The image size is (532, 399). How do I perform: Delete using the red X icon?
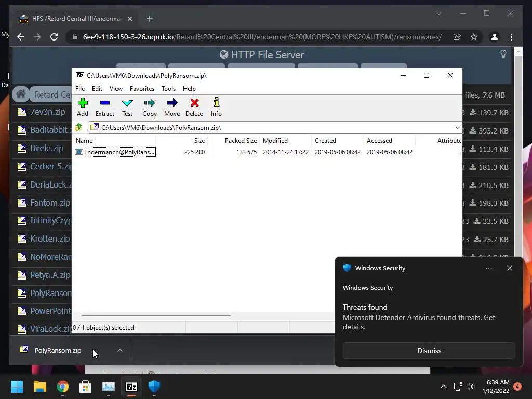194,107
